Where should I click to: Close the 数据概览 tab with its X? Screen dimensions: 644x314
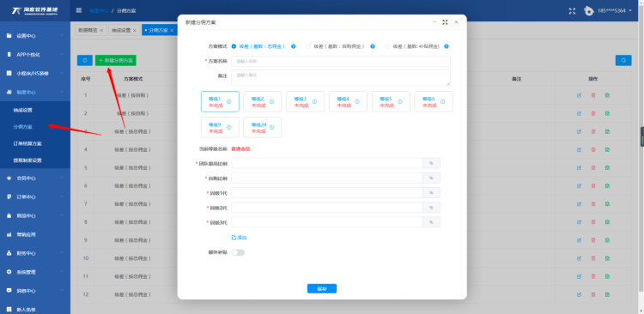point(101,30)
